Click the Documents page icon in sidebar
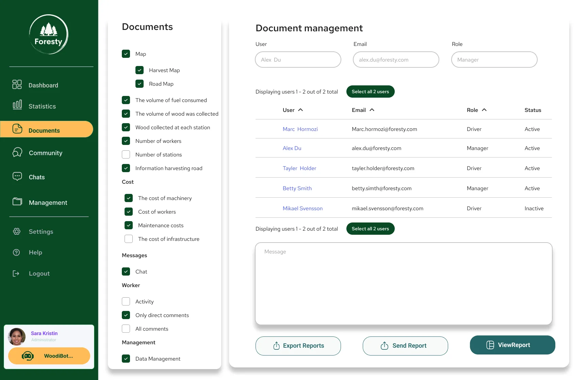588x380 pixels. (17, 129)
